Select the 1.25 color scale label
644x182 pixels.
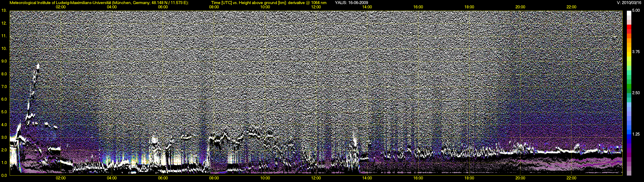click(636, 134)
